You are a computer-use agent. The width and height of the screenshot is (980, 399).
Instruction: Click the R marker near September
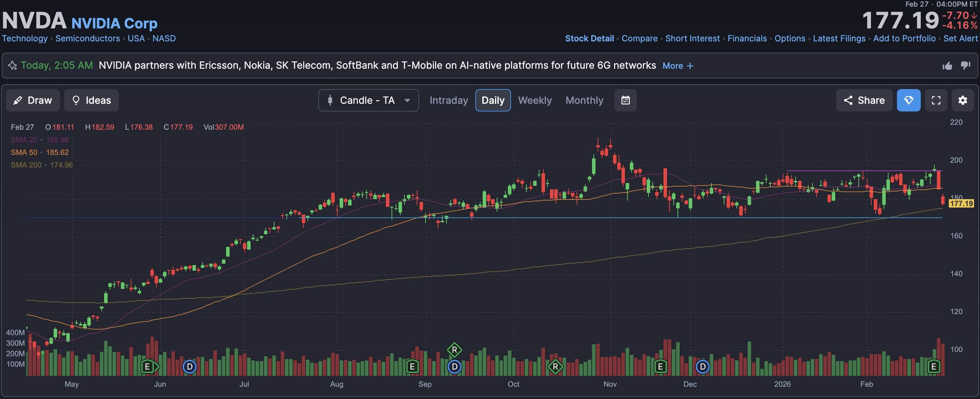454,350
